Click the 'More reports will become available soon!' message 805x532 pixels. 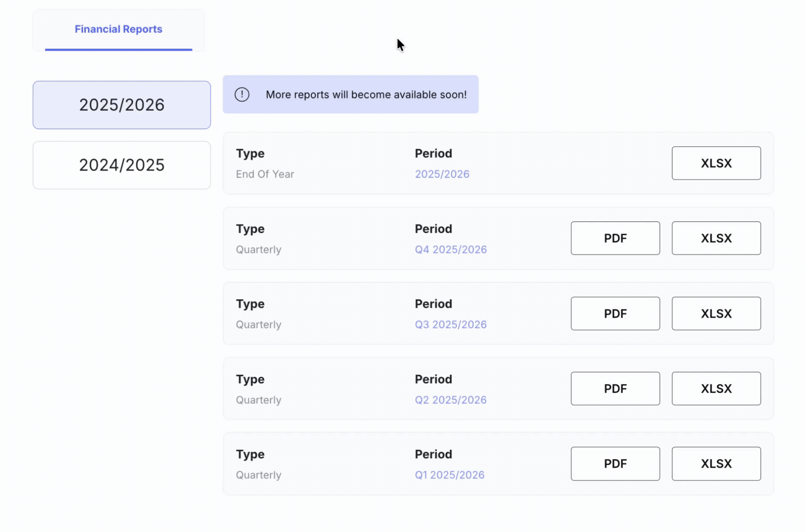[x=366, y=95]
